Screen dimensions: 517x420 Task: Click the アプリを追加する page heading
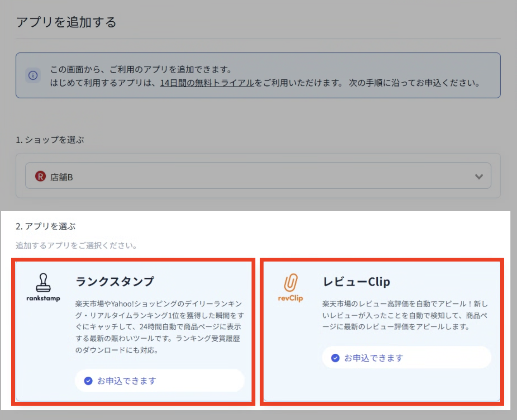(66, 22)
